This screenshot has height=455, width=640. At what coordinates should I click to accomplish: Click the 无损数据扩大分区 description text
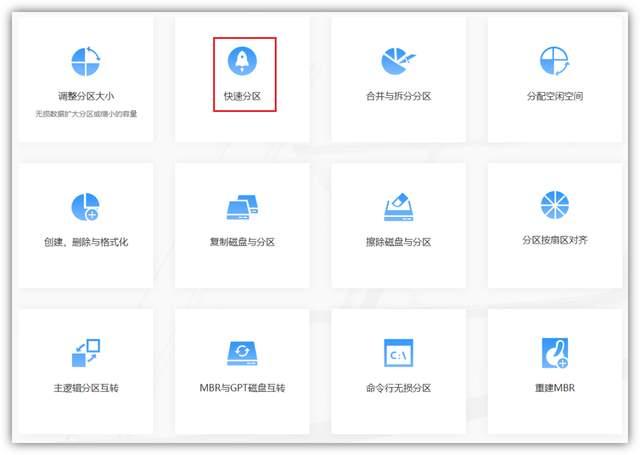pos(86,114)
